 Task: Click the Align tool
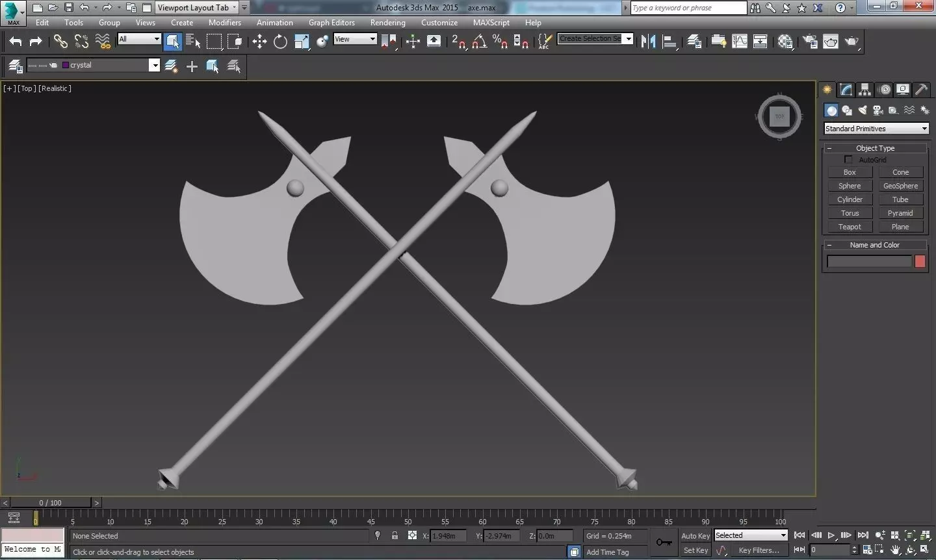669,42
